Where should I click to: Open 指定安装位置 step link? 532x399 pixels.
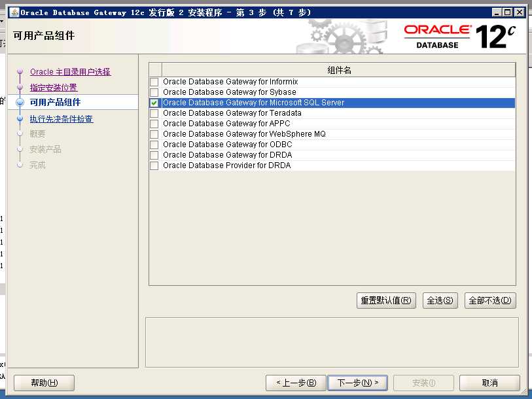pyautogui.click(x=54, y=88)
